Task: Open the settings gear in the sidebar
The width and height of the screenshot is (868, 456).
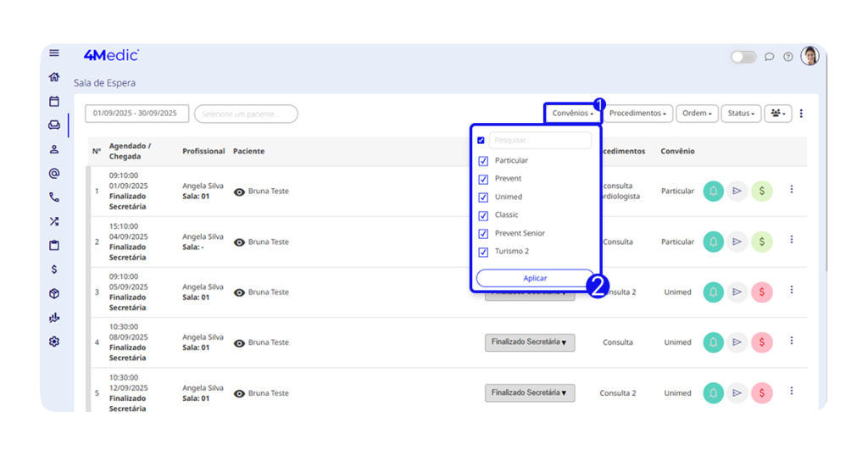Action: [54, 342]
